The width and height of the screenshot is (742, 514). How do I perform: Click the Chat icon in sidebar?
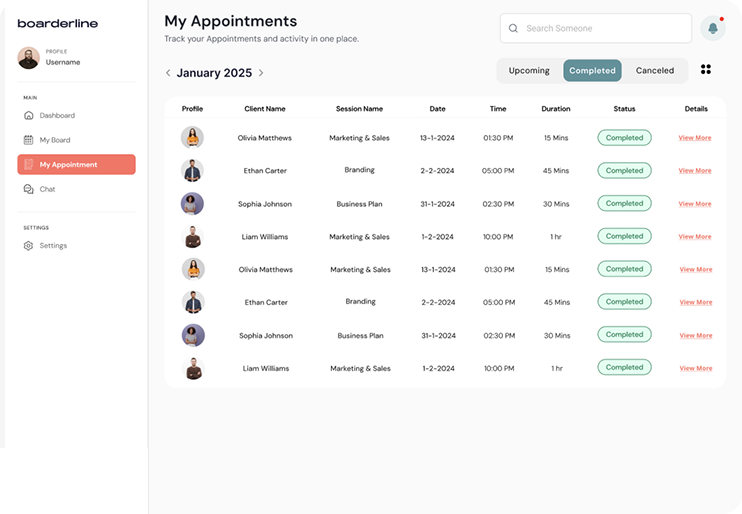point(29,189)
